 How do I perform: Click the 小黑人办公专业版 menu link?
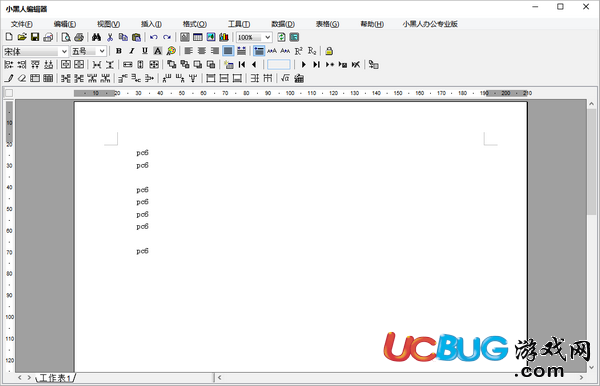[x=430, y=24]
